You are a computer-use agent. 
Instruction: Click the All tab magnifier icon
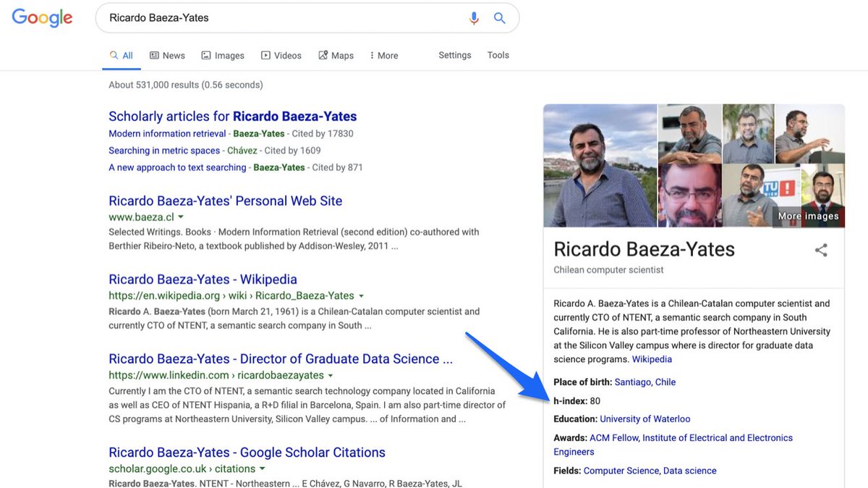point(114,55)
